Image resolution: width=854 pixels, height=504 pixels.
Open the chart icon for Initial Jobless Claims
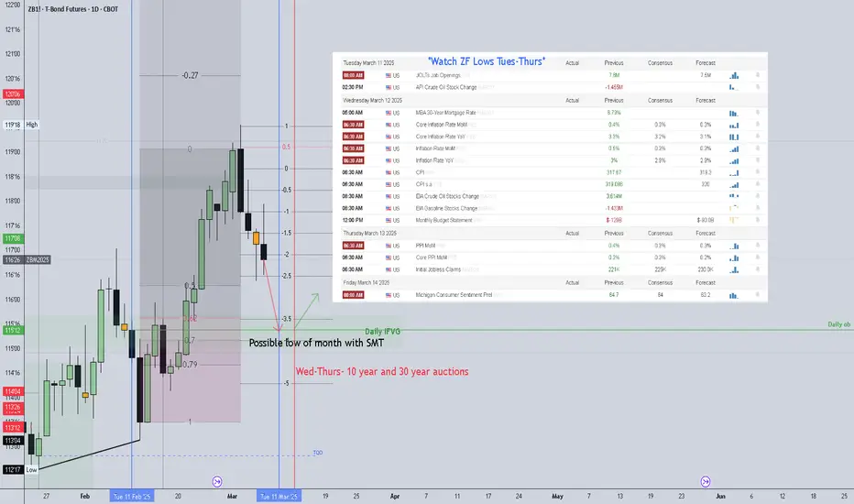734,269
